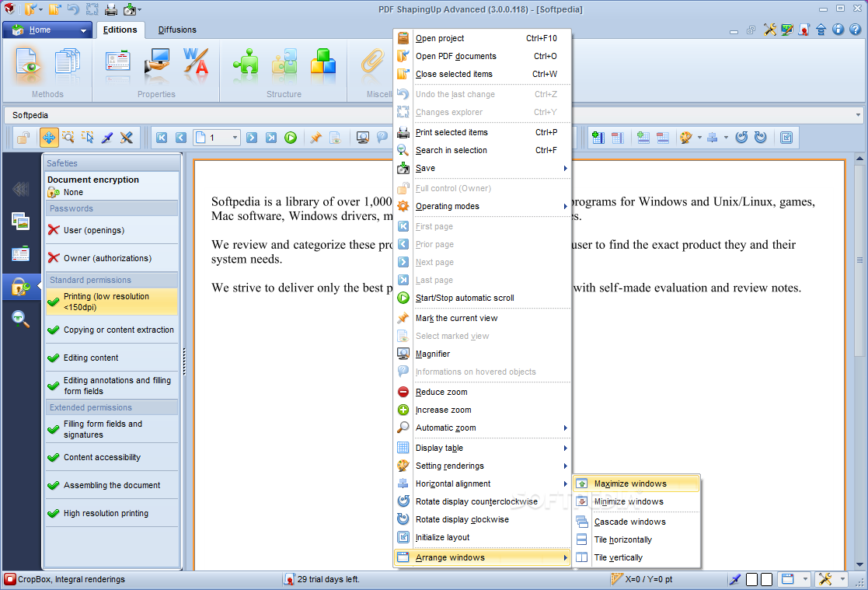Go to the first page toolbar button

(x=162, y=138)
